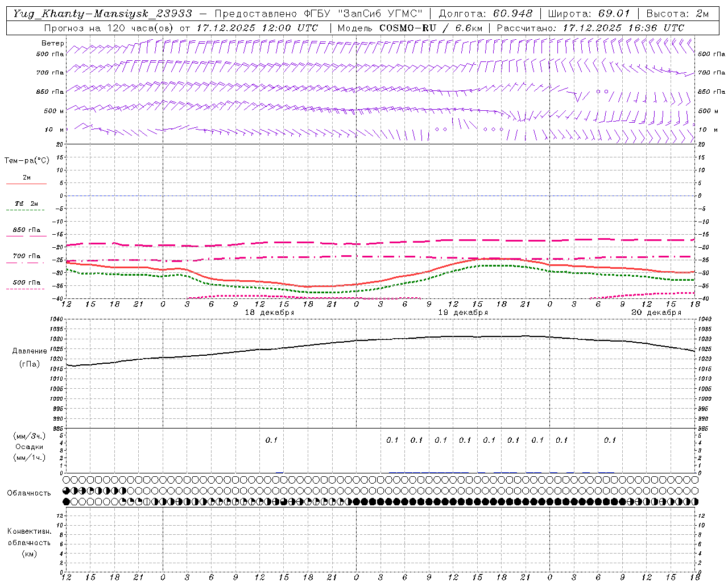728x582 pixels.
Task: Select the latitude value Широта: 69.01
Action: coord(589,14)
